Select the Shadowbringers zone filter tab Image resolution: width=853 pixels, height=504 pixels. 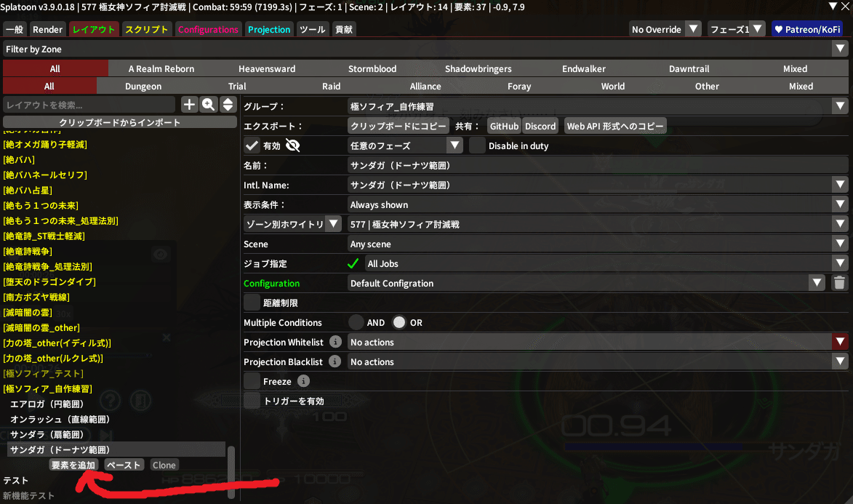[x=478, y=68]
